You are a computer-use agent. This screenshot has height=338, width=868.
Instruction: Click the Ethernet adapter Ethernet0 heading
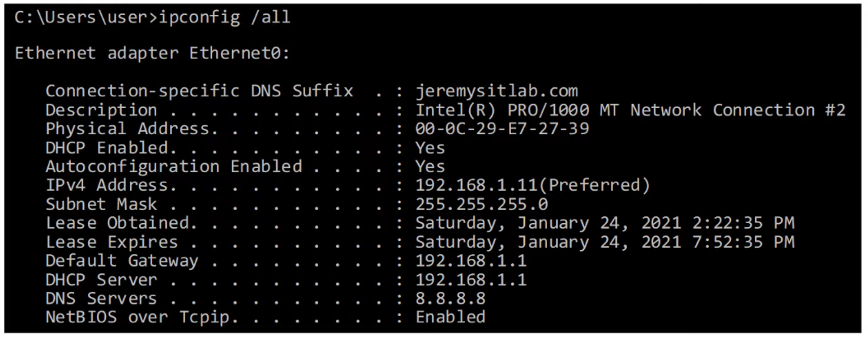pos(152,53)
